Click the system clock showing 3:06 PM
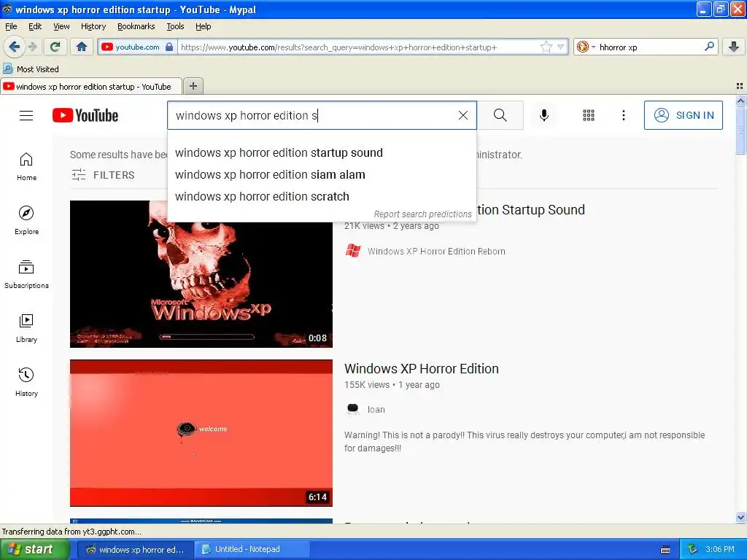Screen dimensions: 747x560 719,549
